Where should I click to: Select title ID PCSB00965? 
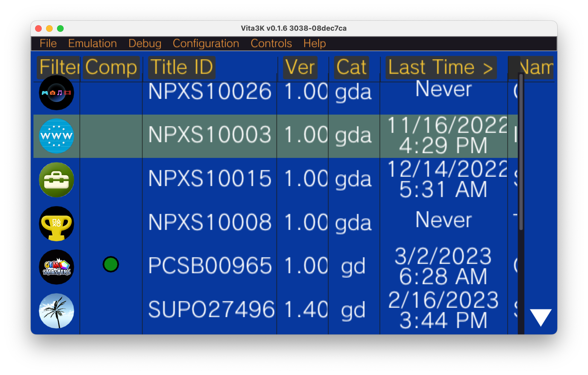pyautogui.click(x=210, y=266)
